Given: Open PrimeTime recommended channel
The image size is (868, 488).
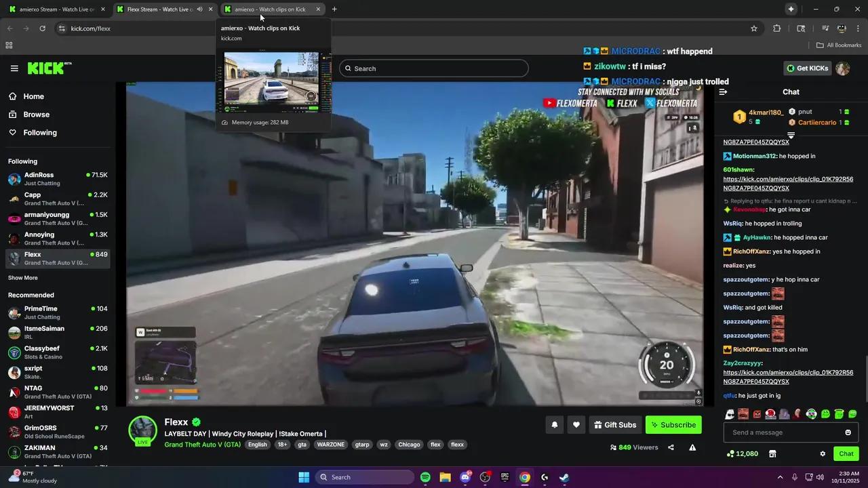Looking at the screenshot, I should (58, 312).
